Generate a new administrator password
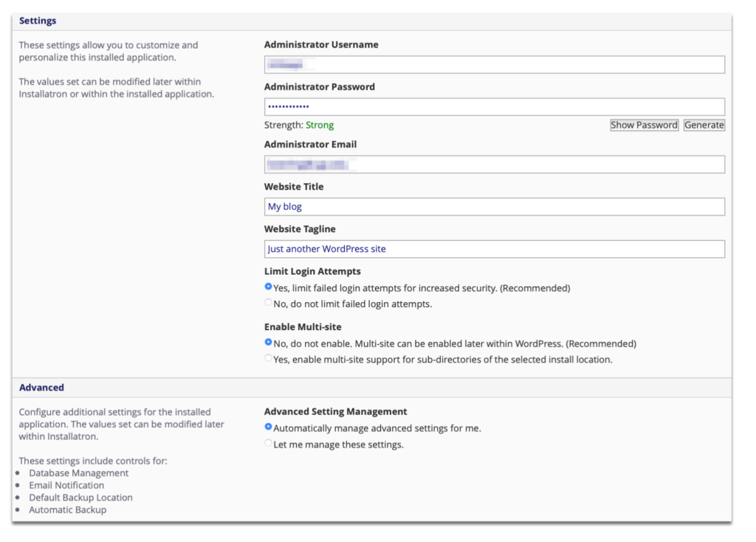756x542 pixels. point(704,125)
